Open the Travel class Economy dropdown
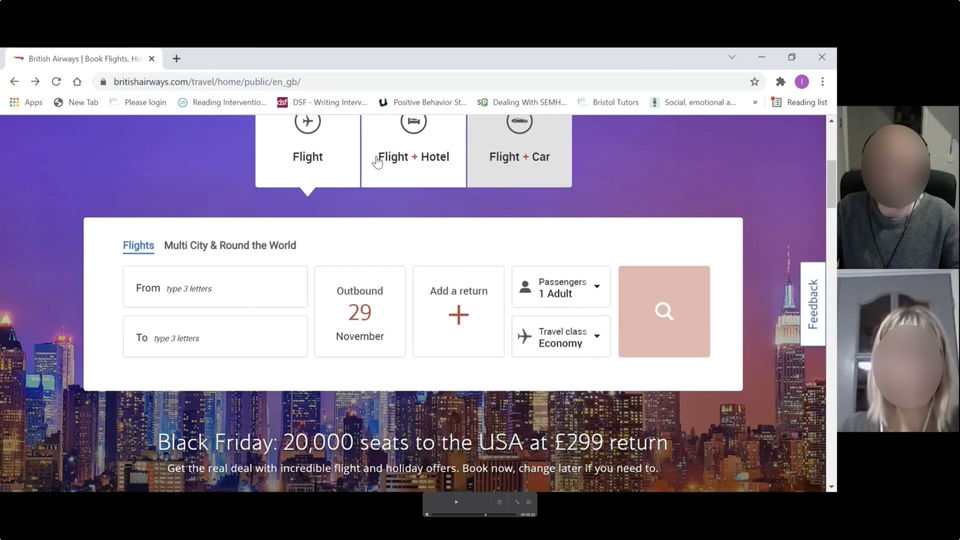 coord(561,337)
